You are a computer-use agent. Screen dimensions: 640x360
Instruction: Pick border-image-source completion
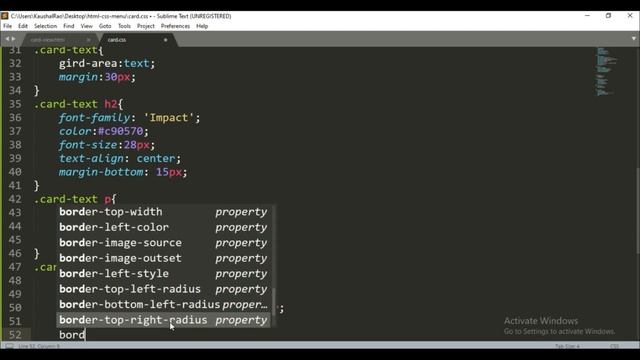(163, 243)
